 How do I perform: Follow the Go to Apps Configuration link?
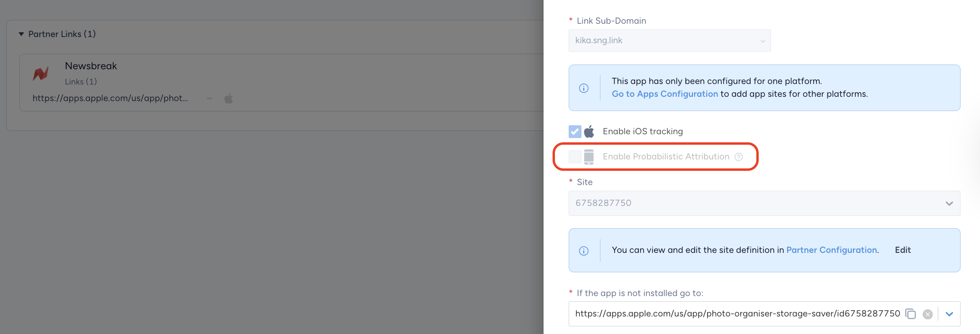664,94
